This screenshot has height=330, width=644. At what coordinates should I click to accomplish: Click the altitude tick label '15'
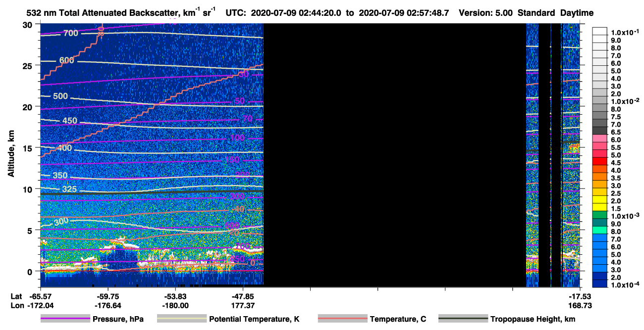tap(28, 148)
